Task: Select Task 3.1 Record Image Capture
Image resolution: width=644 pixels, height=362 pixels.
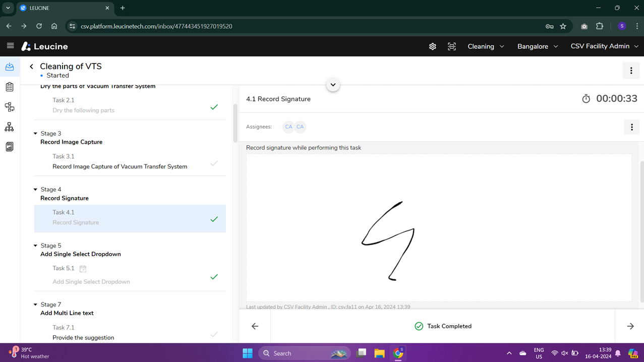Action: click(x=130, y=161)
